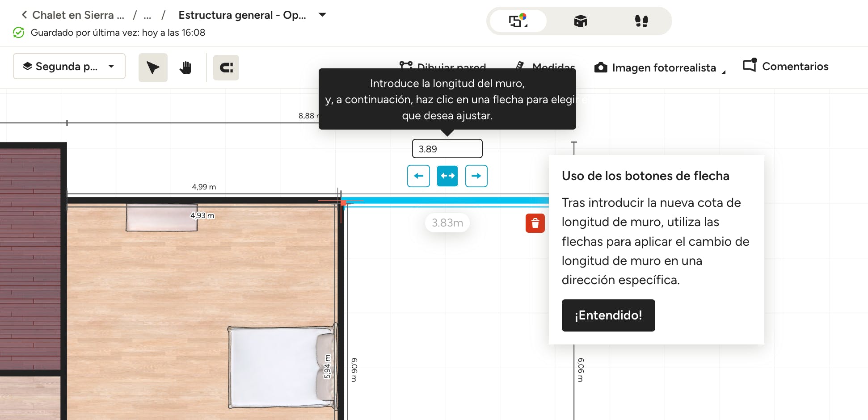Click the Chalet en Sierra breadcrumb link
This screenshot has width=868, height=420.
pyautogui.click(x=78, y=15)
